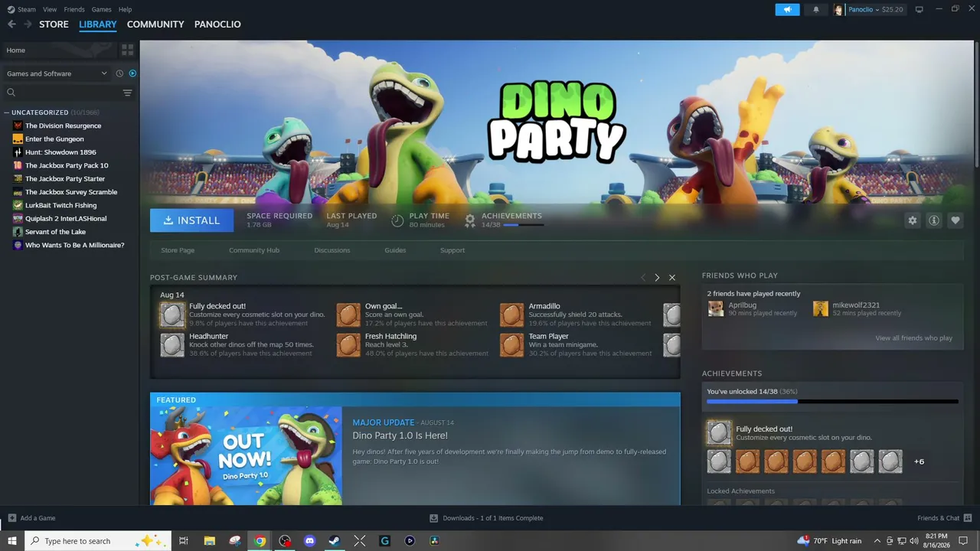Open the Discussions link
Screen dimensions: 980x551
click(x=332, y=250)
